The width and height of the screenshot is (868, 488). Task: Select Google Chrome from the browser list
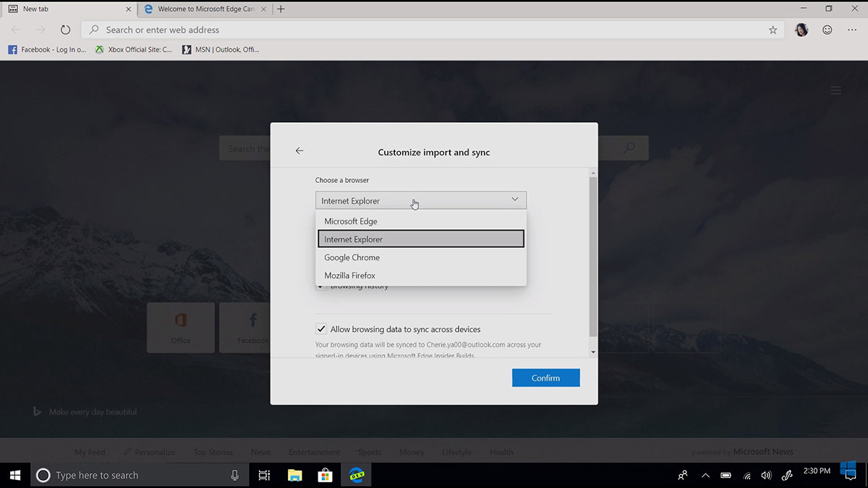352,257
